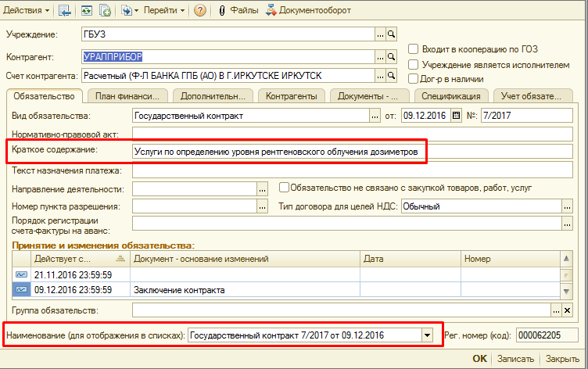Open the Перейти dropdown menu
Image resolution: width=588 pixels, height=369 pixels.
coord(165,10)
